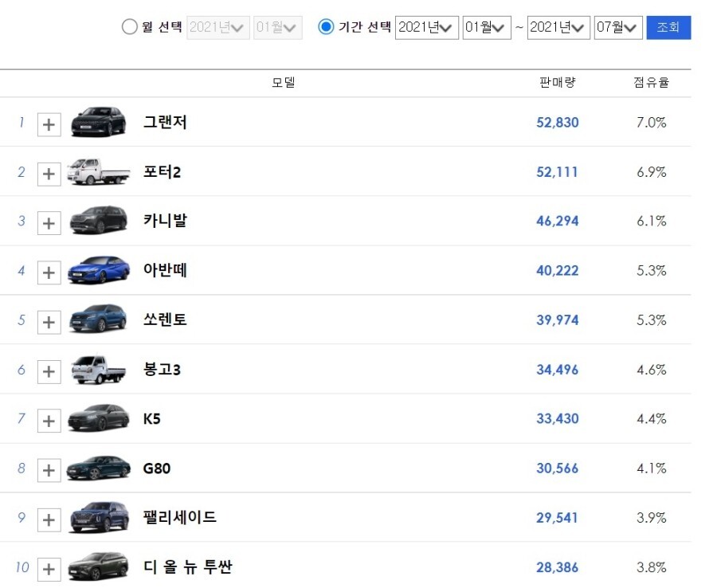Click the 쏘렌토 SUV thumbnail

tap(98, 318)
